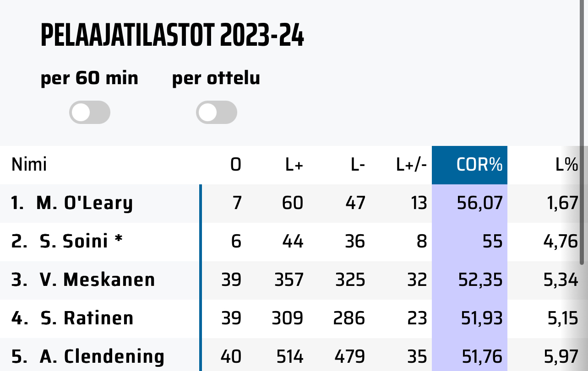Click the vertical scrollbar on the right edge
The image size is (588, 371).
pyautogui.click(x=583, y=206)
